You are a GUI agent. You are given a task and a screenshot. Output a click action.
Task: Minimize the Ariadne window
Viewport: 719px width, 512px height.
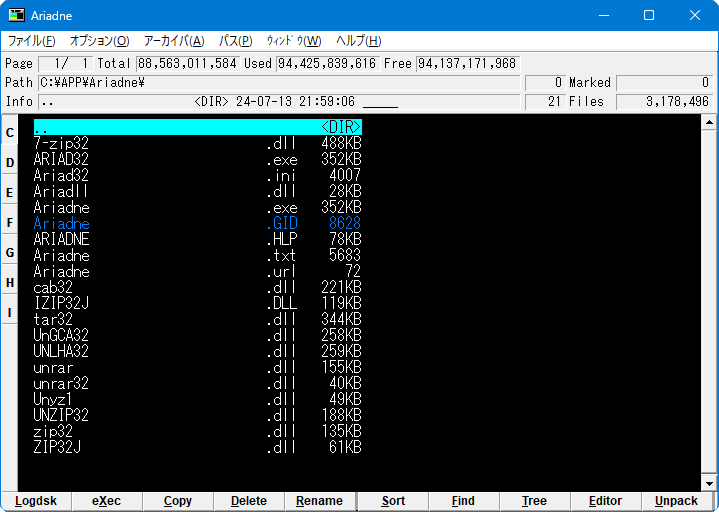(x=604, y=15)
